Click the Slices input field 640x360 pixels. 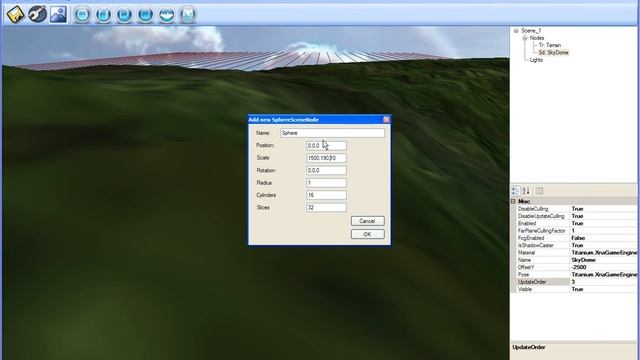tap(326, 207)
